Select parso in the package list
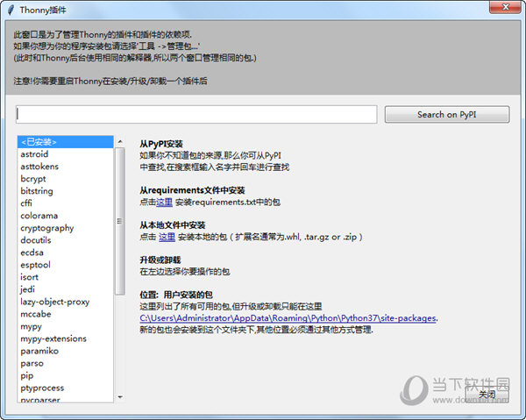This screenshot has height=420, width=526. 65,363
